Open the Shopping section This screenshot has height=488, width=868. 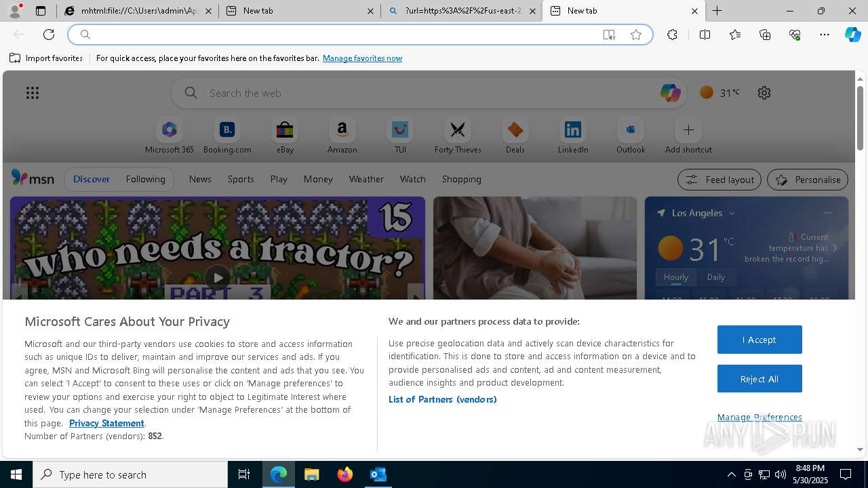click(462, 179)
